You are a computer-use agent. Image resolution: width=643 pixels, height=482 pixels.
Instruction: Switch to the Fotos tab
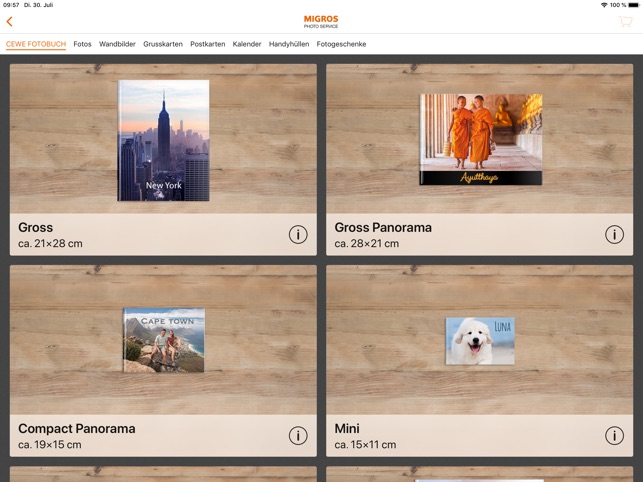point(82,44)
